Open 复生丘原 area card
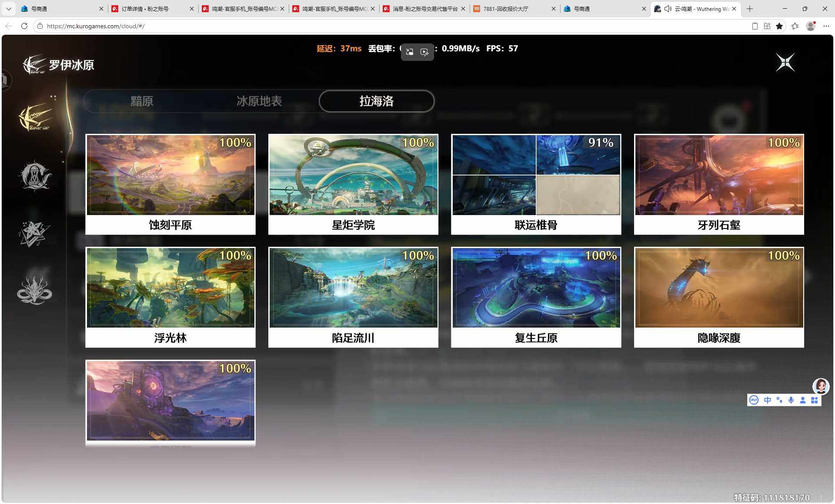Image resolution: width=835 pixels, height=504 pixels. (x=536, y=297)
